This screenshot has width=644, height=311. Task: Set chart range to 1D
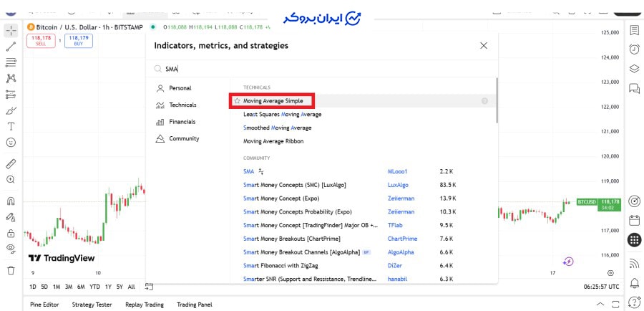(33, 287)
